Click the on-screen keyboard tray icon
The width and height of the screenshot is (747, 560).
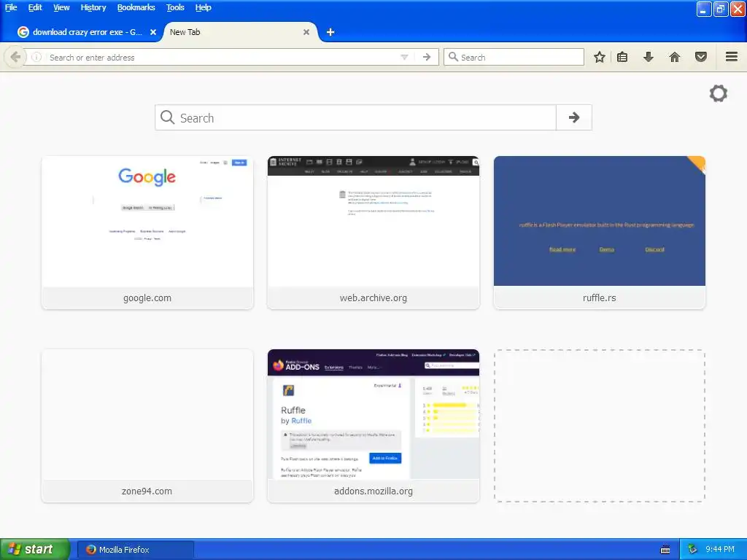[665, 550]
